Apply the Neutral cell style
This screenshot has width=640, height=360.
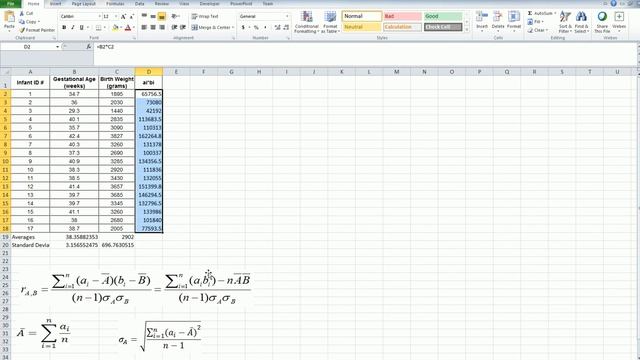click(362, 27)
